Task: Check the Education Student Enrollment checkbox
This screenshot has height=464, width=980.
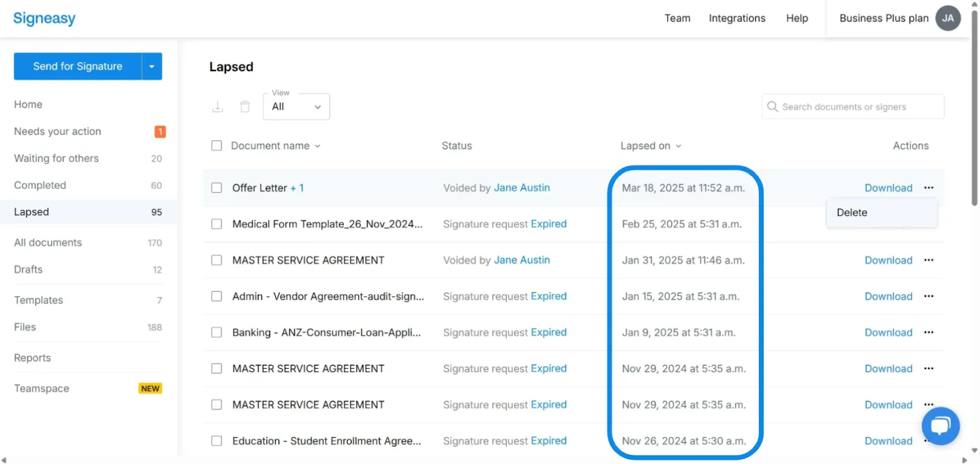Action: tap(216, 441)
